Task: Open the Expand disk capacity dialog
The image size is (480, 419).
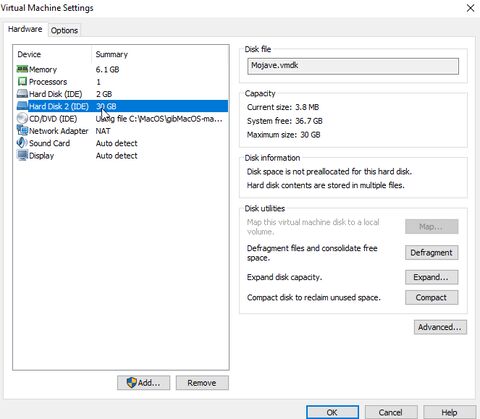Action: [x=432, y=277]
